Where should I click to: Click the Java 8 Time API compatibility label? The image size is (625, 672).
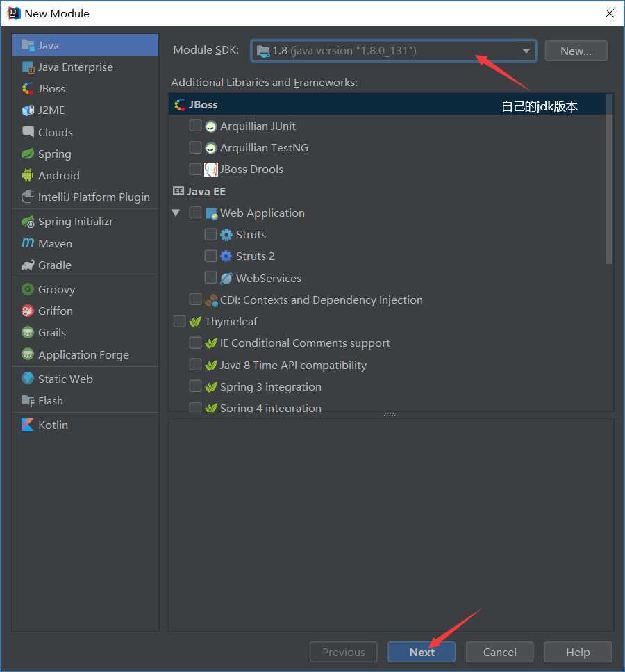pos(294,365)
